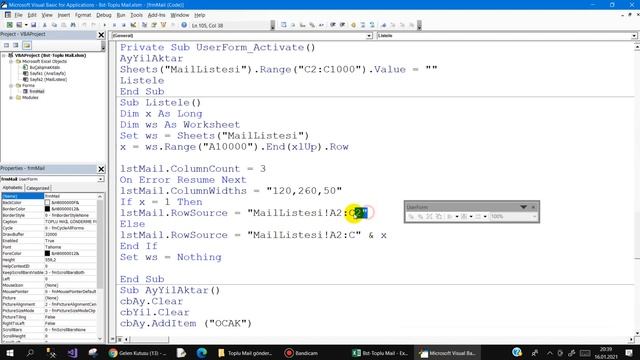Click the Find binoculars toolbar icon
The width and height of the screenshot is (640, 360).
(x=73, y=25)
